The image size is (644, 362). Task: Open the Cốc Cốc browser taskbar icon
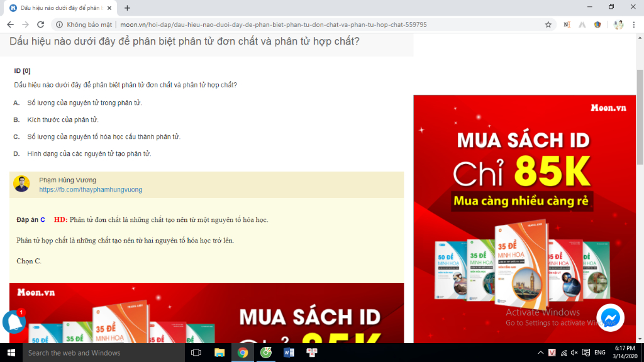coord(266,353)
